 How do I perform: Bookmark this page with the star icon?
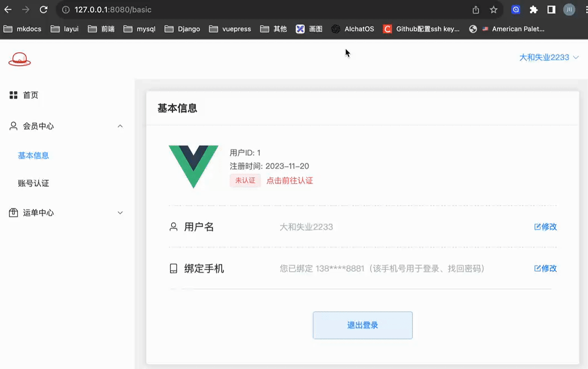pos(494,9)
